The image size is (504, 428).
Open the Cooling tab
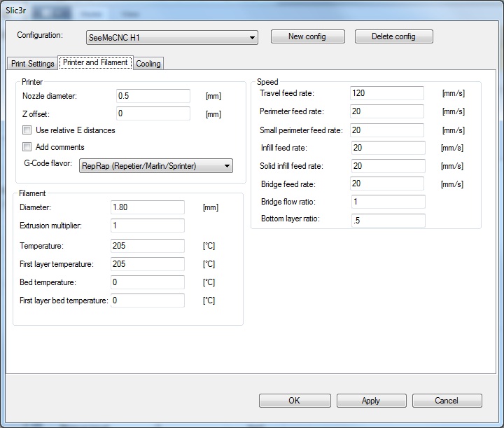click(x=148, y=64)
